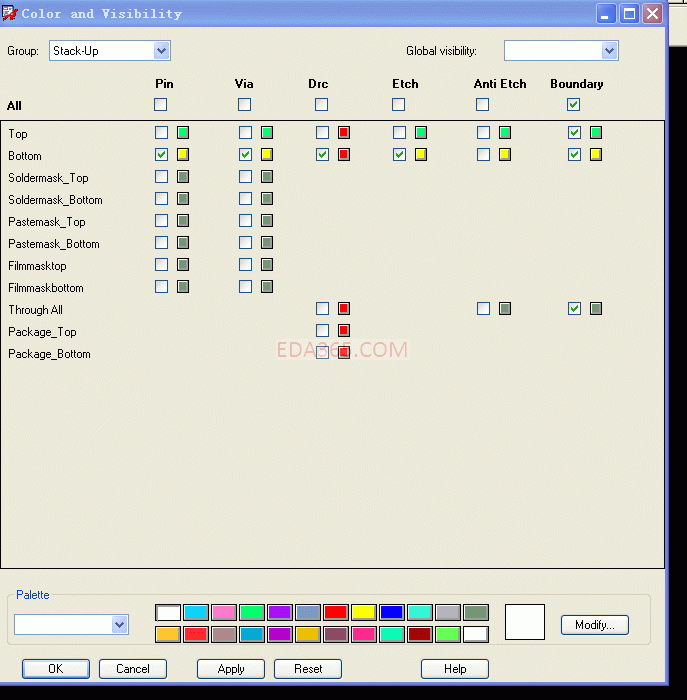Click Bottom layer Etch yellow color box
This screenshot has height=700, width=687.
(421, 154)
